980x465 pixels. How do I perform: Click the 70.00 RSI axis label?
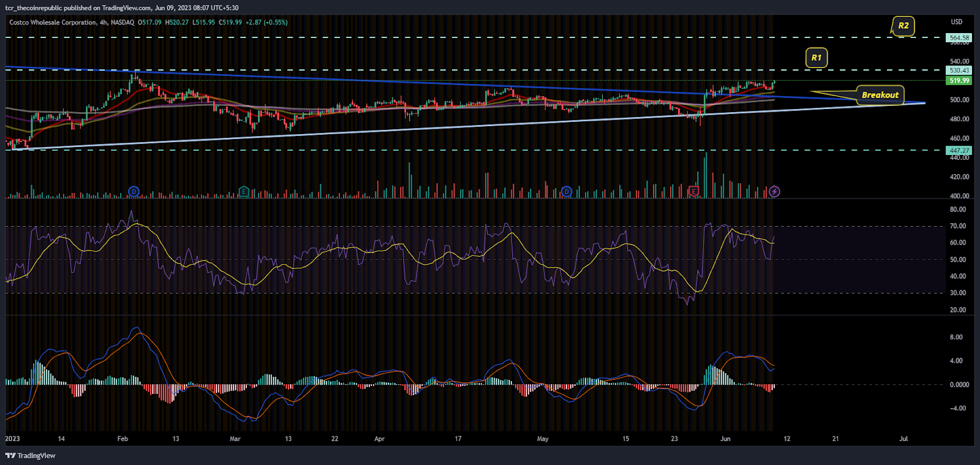(x=958, y=226)
